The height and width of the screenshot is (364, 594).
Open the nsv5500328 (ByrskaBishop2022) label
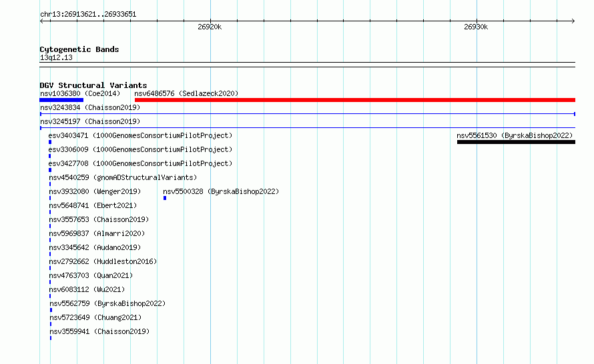click(221, 191)
